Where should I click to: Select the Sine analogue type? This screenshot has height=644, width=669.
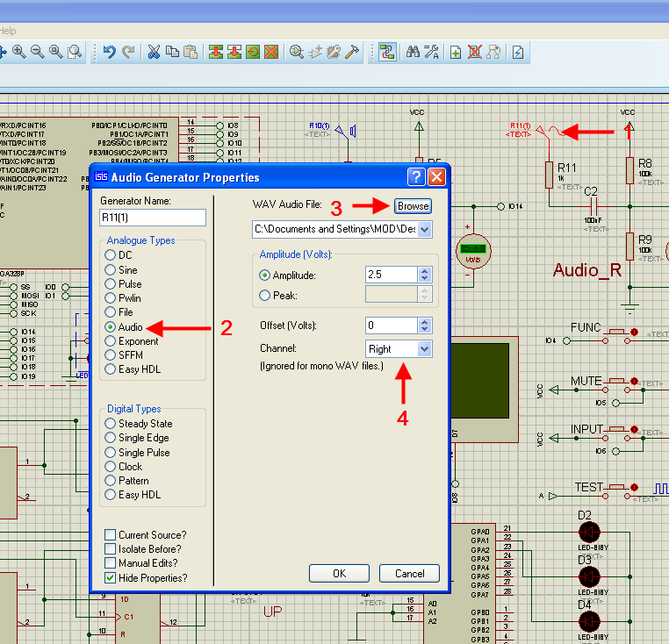[111, 270]
